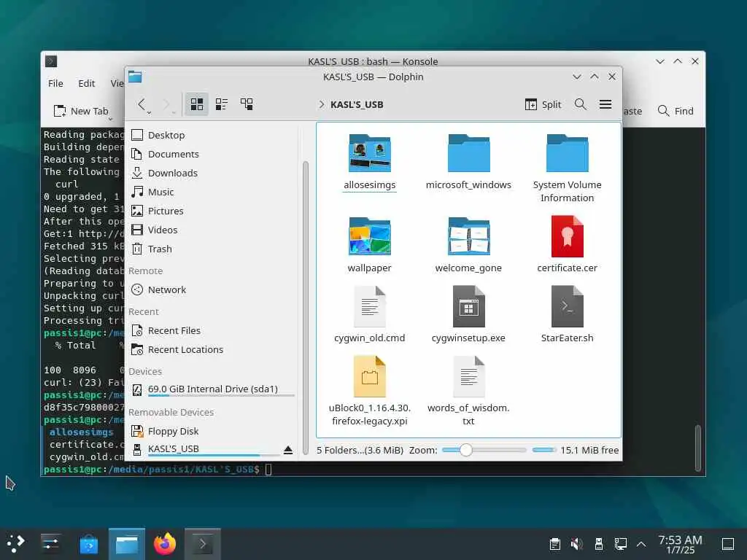Select the allosesimgs folder
The image size is (747, 560).
[x=370, y=163]
